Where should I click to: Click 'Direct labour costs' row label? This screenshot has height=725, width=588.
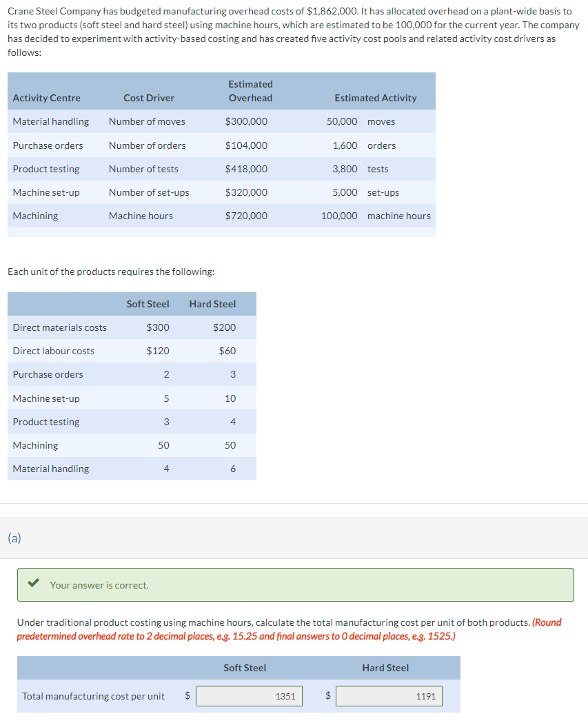[54, 351]
